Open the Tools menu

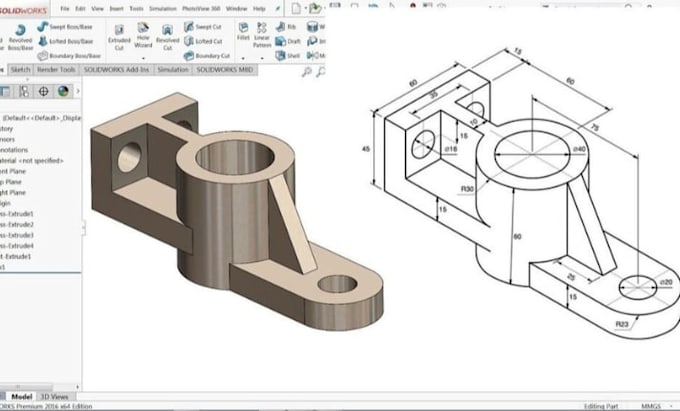(136, 9)
